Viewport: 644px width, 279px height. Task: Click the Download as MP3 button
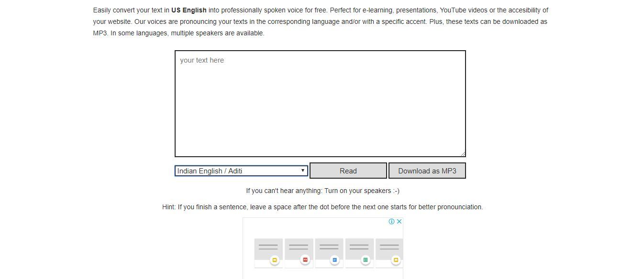[x=427, y=171]
